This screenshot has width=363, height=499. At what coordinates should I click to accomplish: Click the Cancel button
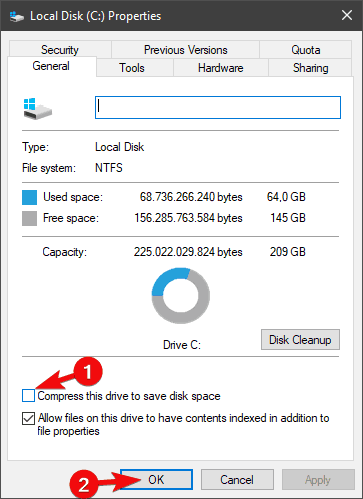(237, 480)
